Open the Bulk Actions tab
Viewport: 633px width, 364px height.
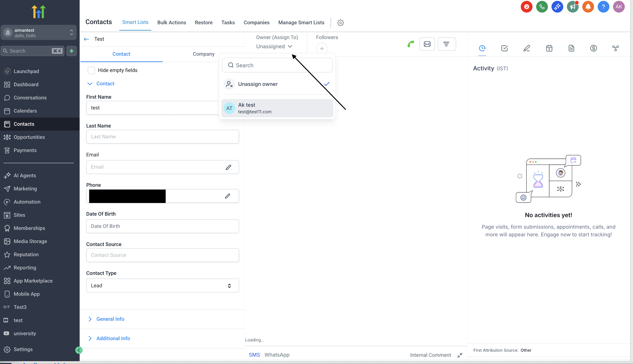pos(171,22)
